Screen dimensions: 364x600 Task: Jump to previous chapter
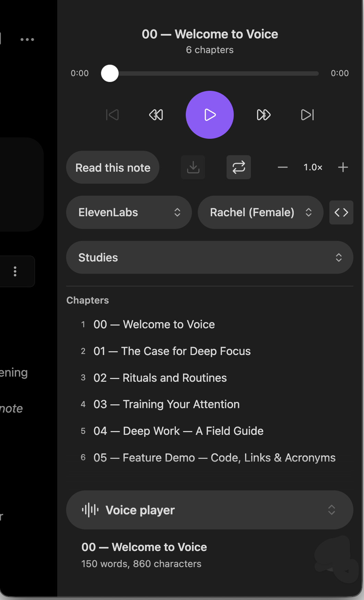point(112,115)
